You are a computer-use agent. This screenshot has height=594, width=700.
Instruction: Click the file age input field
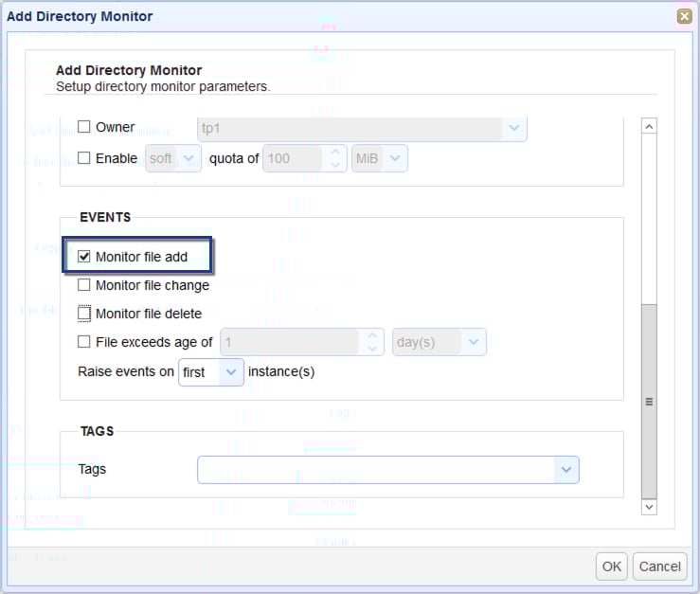pyautogui.click(x=289, y=342)
